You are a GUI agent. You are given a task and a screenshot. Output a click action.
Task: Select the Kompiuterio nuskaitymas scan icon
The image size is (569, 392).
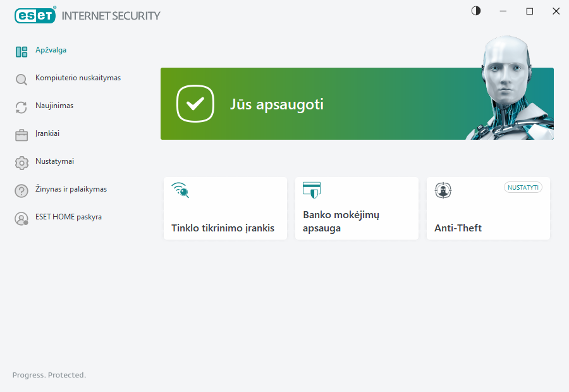tap(21, 78)
